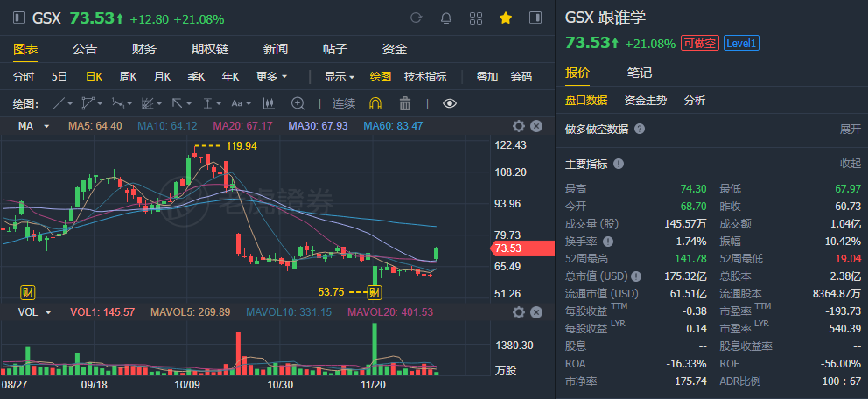This screenshot has width=868, height=399.
Task: Click the 筹码 chip distribution button
Action: (x=521, y=77)
